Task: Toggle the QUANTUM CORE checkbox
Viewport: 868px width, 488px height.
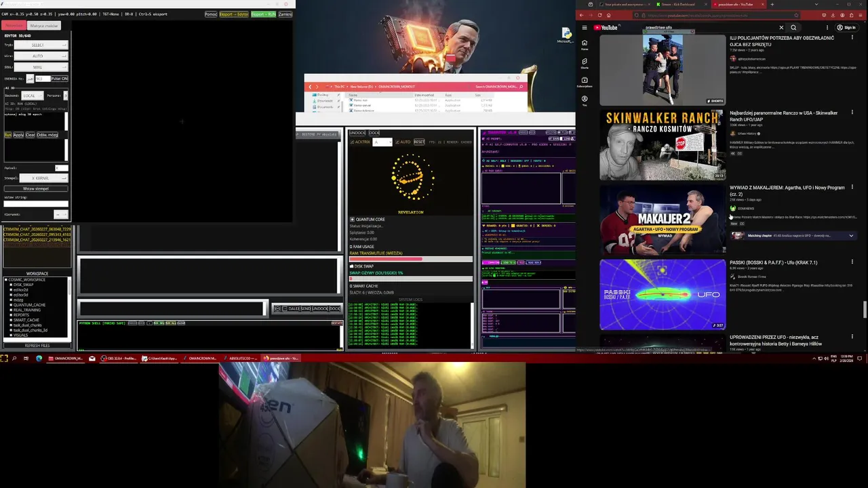Action: point(352,220)
